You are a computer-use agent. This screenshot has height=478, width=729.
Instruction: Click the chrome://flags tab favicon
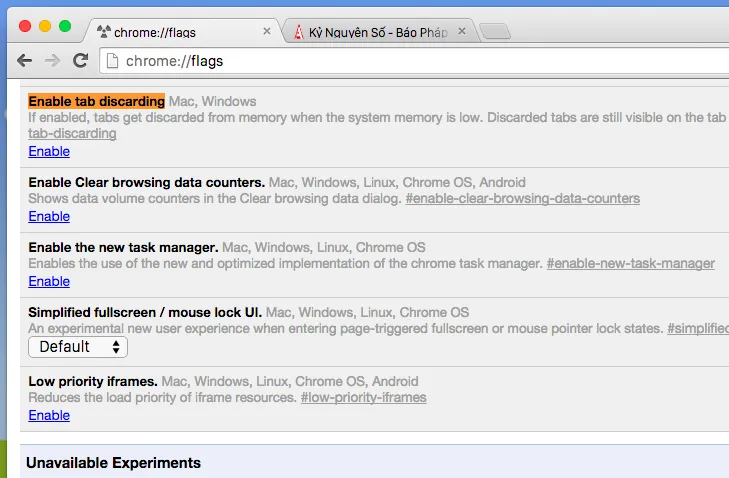coord(103,32)
